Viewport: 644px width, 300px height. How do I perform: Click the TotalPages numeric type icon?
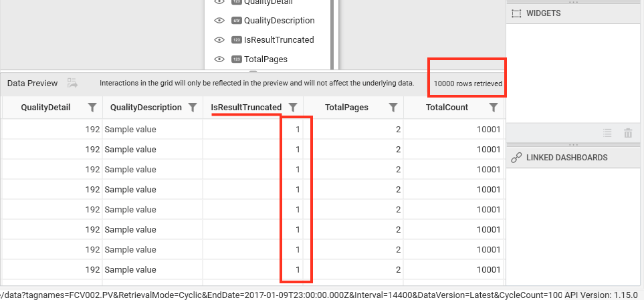pos(236,59)
